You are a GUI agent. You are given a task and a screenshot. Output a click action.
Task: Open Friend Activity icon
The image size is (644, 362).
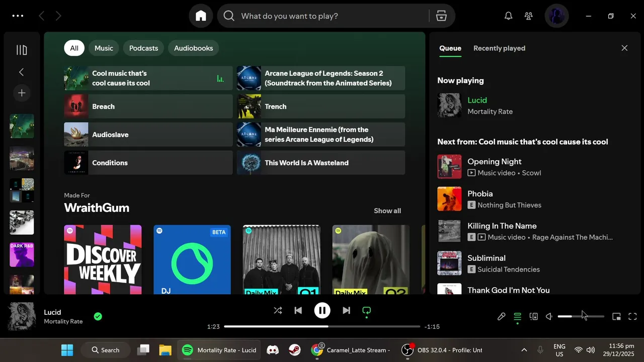pos(528,16)
